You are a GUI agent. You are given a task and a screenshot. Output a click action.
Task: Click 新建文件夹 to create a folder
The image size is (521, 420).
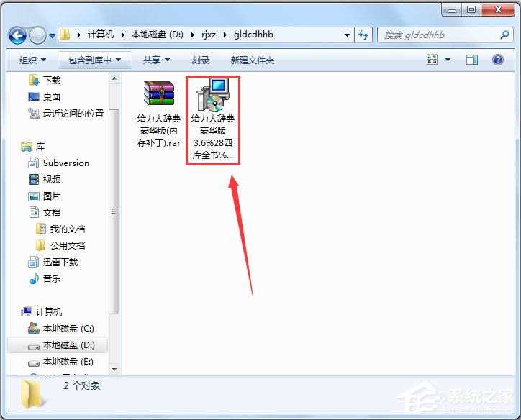(252, 60)
